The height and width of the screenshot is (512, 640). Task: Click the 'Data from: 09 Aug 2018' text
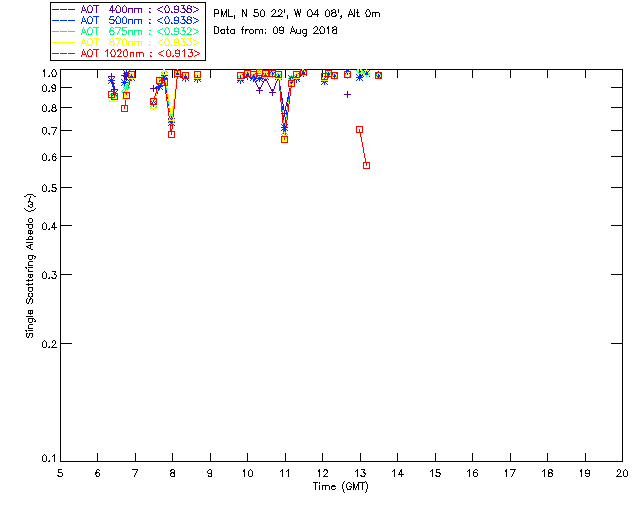[275, 31]
